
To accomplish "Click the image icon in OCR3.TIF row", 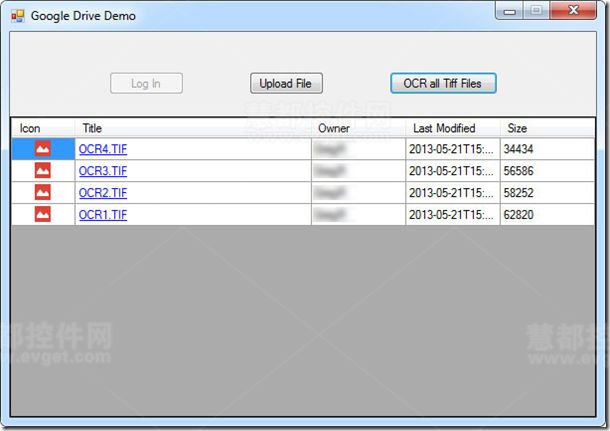I will tap(43, 170).
